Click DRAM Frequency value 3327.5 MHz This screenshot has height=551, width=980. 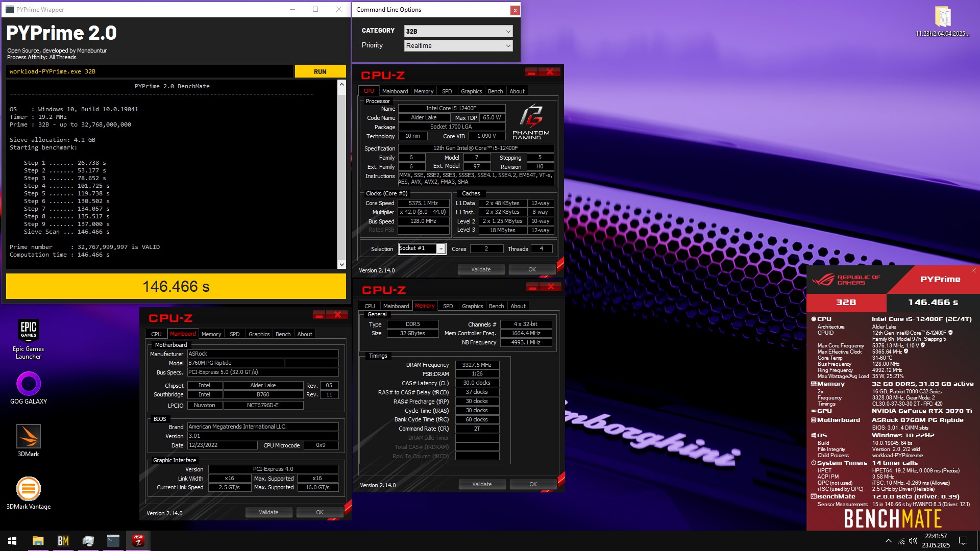[477, 365]
